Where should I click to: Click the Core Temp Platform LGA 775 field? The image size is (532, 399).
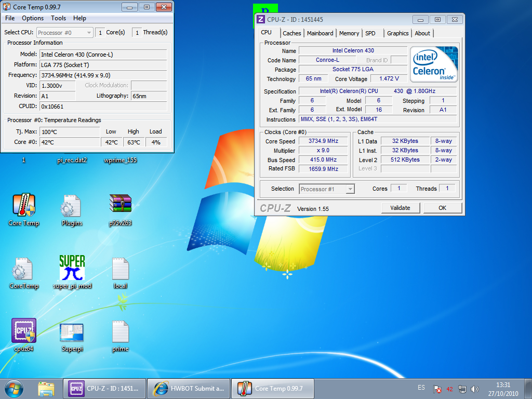coord(103,65)
